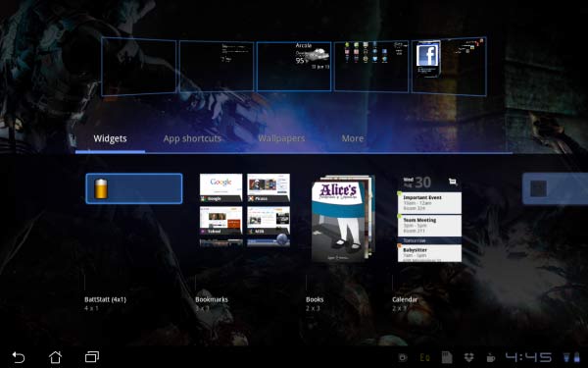Select the home screen panel with Facebook widget
588x368 pixels.
(x=449, y=66)
